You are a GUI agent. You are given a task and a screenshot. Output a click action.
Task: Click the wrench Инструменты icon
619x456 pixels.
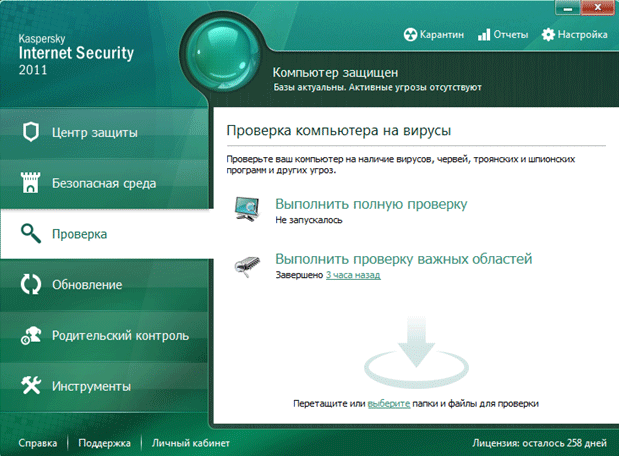(31, 385)
